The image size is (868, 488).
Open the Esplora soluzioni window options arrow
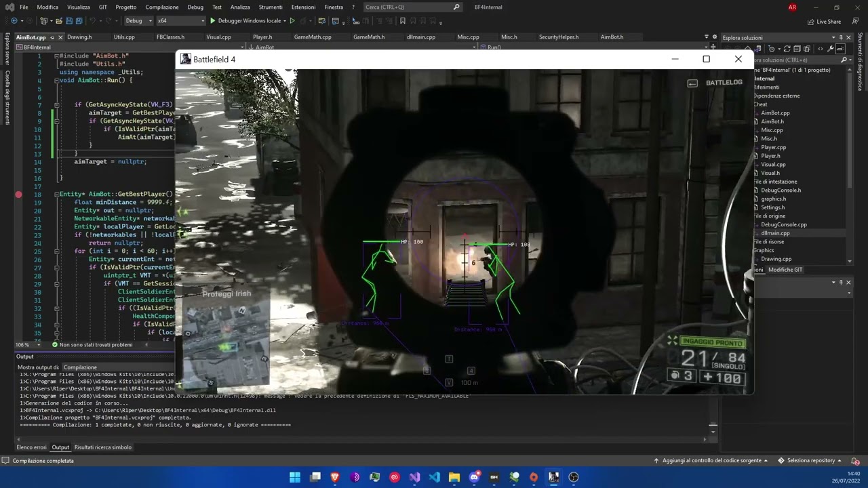tap(833, 37)
